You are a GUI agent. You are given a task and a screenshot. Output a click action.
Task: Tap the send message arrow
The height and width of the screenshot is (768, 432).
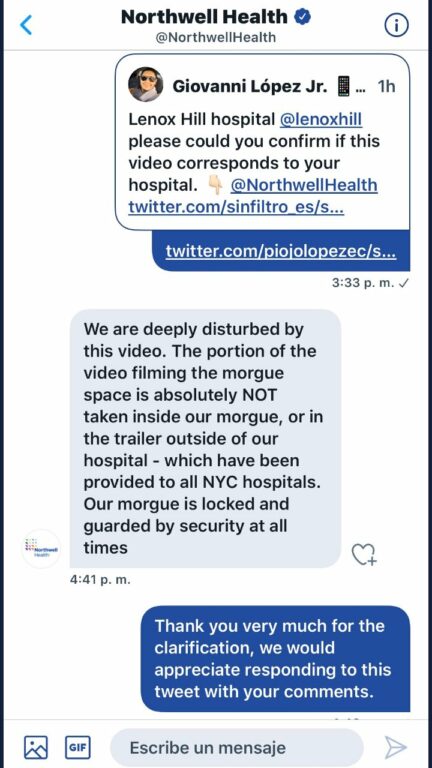pyautogui.click(x=395, y=747)
